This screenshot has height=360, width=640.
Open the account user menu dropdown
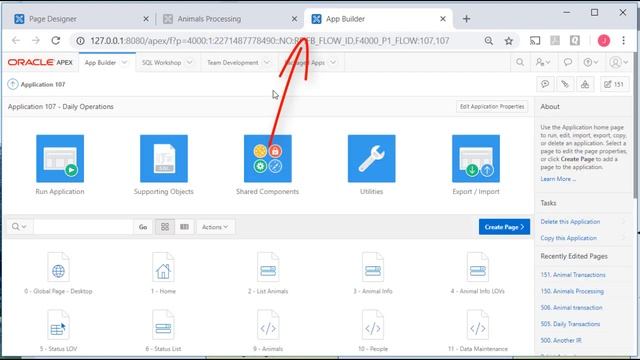click(x=618, y=62)
